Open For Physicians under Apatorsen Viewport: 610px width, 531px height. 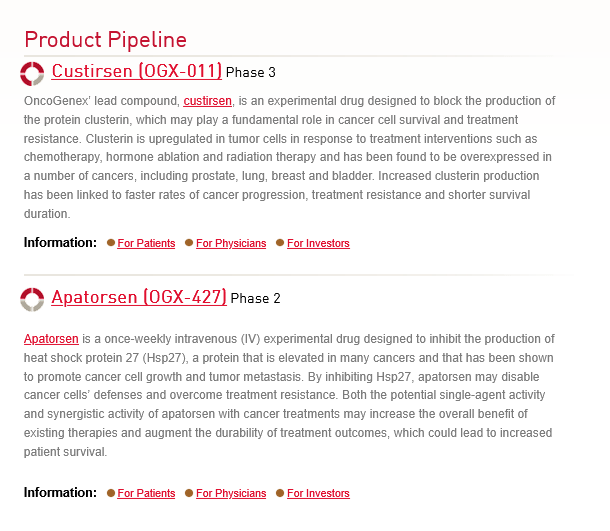(x=231, y=494)
